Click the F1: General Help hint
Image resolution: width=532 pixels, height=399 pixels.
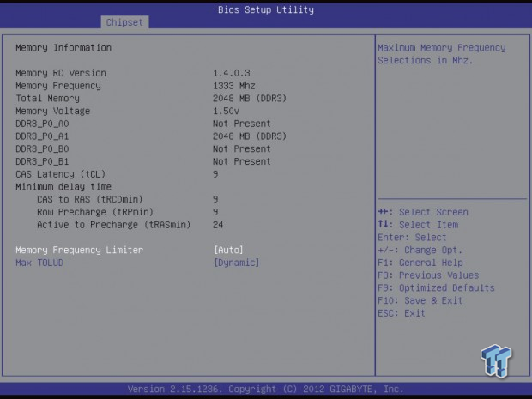click(420, 263)
